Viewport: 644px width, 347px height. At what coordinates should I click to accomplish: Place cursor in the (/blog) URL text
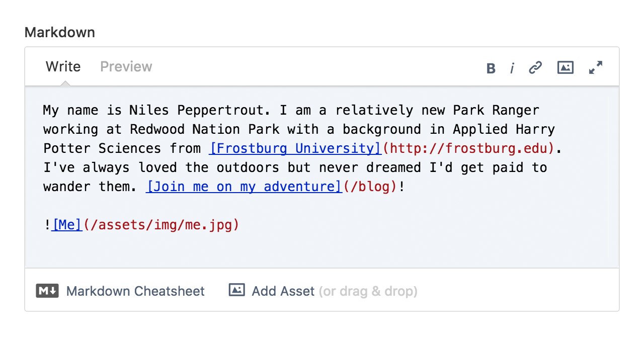pyautogui.click(x=370, y=187)
